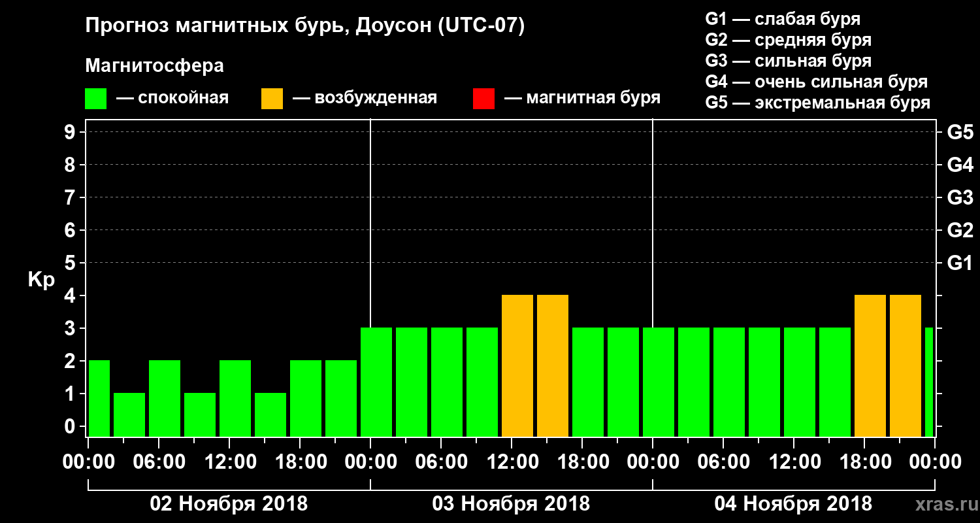
Task: Click the red 'магнитная буря' legend swatch
Action: [x=483, y=99]
